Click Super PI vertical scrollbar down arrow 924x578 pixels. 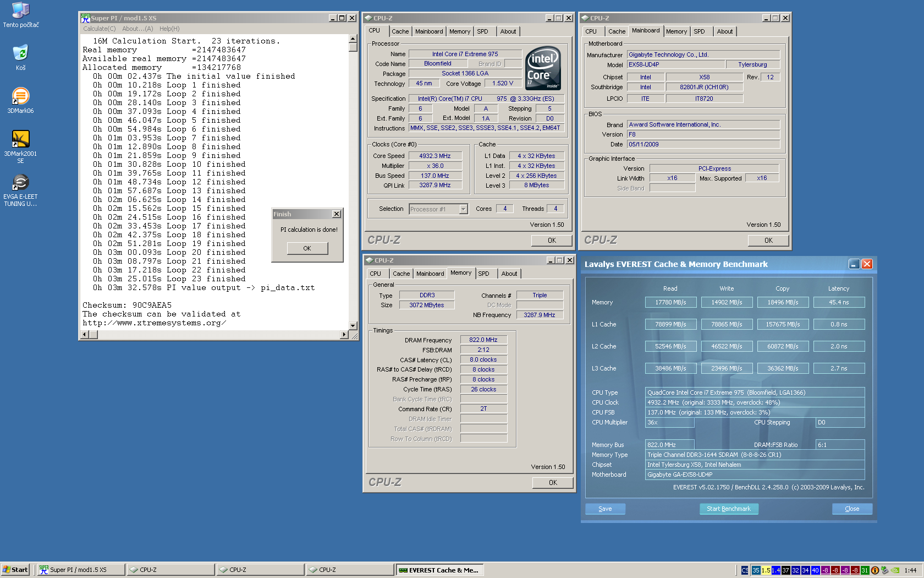point(353,326)
